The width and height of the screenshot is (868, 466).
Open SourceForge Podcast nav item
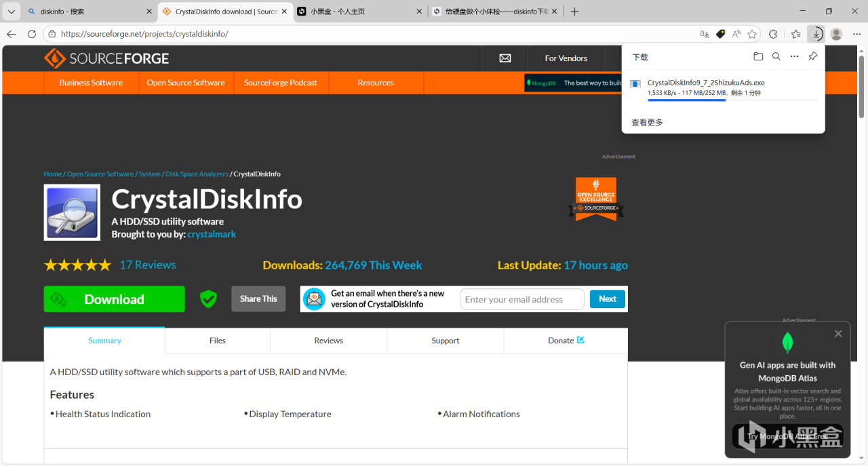click(281, 83)
